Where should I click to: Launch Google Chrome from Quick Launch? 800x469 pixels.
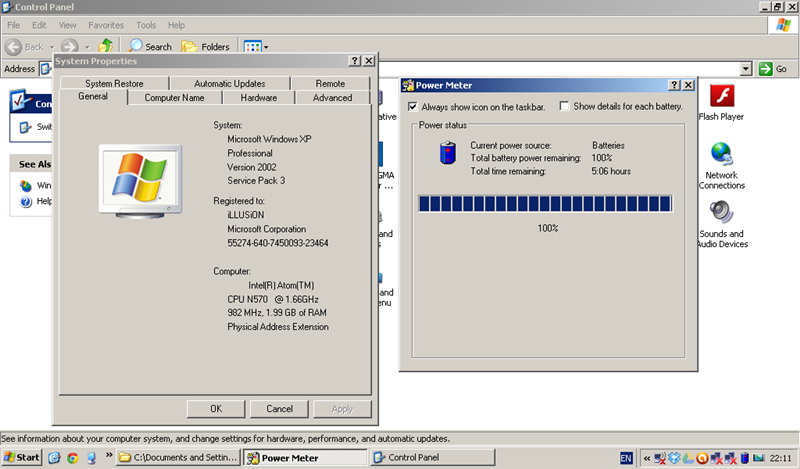(x=72, y=458)
